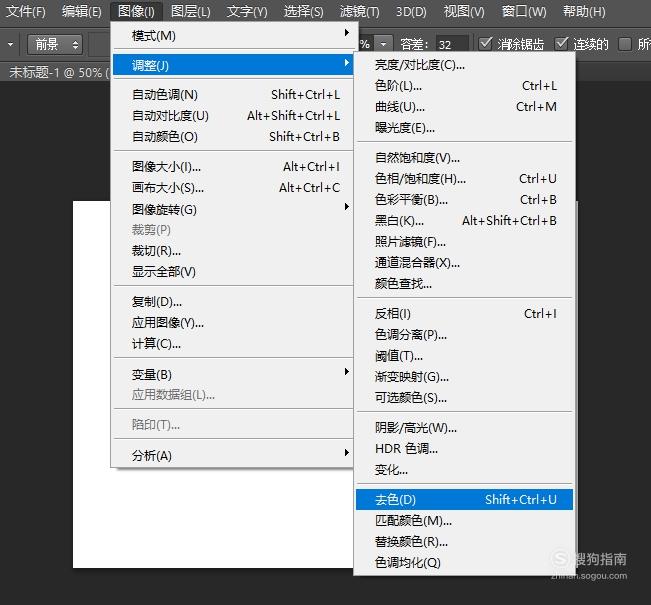Apply 去色(D) desaturate
651x605 pixels.
point(464,500)
